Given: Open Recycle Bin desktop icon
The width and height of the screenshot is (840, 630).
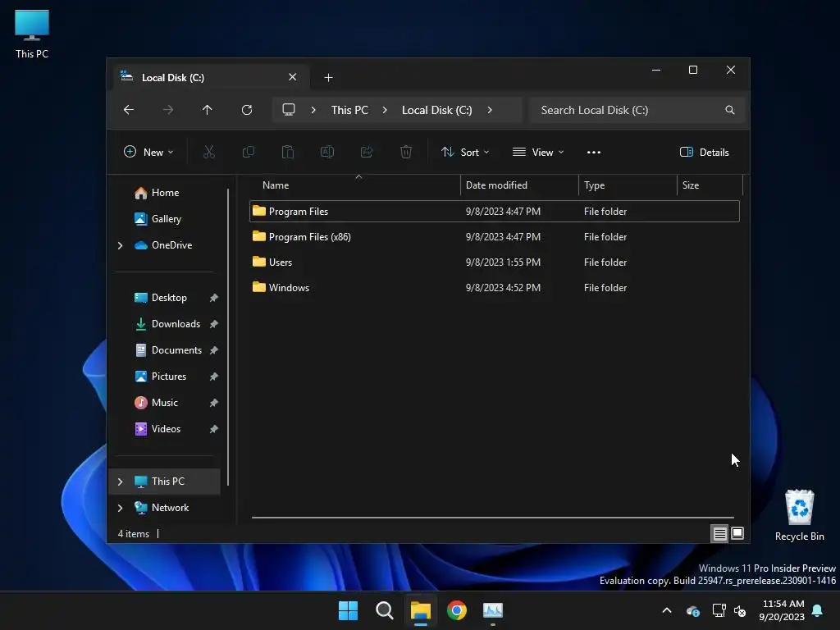Looking at the screenshot, I should click(x=799, y=515).
